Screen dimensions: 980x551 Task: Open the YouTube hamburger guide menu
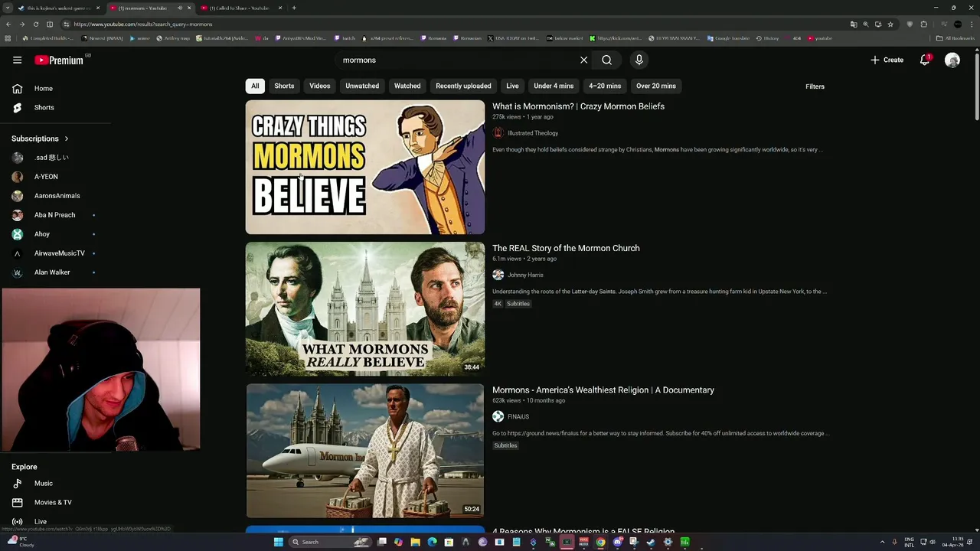tap(17, 60)
